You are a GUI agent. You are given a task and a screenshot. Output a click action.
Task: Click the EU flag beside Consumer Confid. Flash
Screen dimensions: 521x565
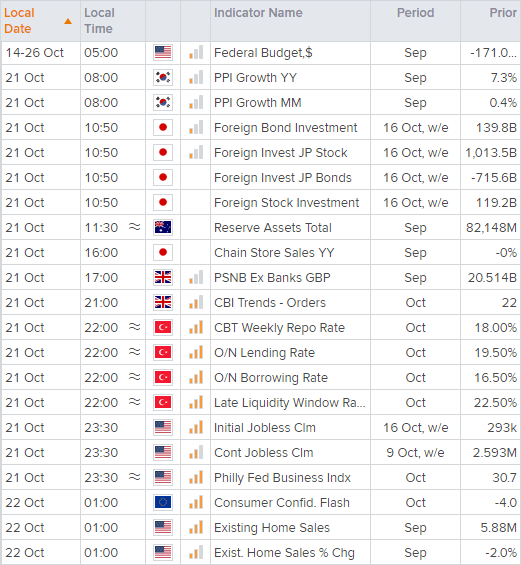click(x=163, y=502)
